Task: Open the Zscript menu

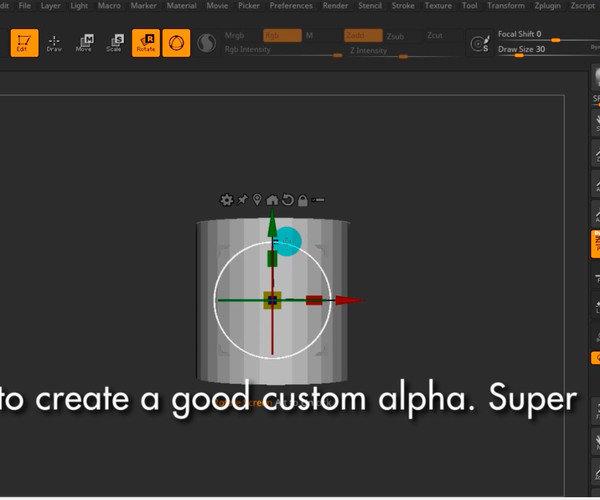Action: (582, 6)
